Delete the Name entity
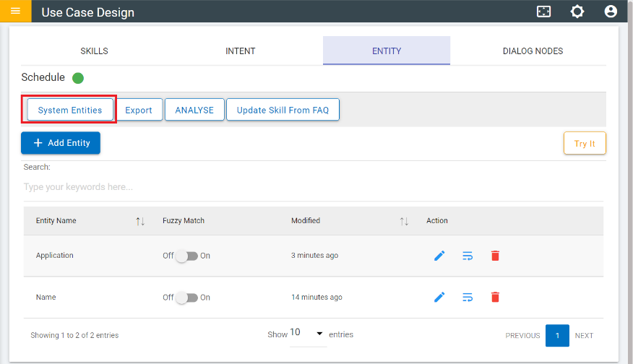 tap(495, 297)
